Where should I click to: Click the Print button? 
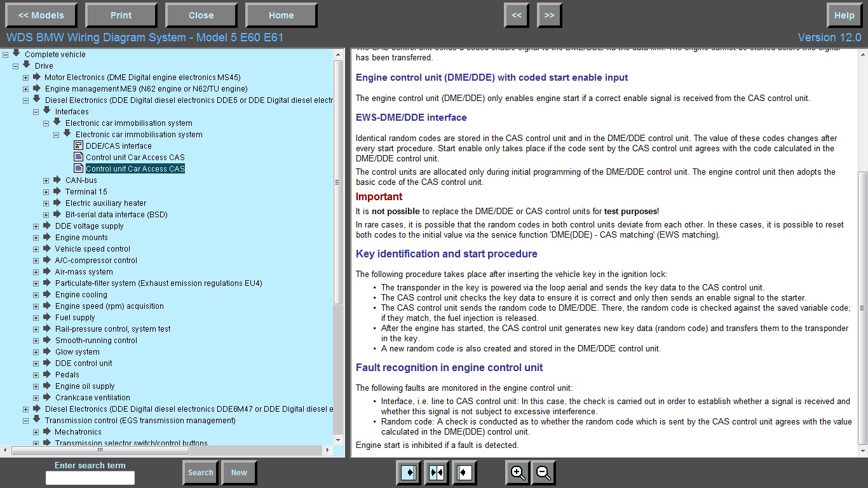pos(121,15)
